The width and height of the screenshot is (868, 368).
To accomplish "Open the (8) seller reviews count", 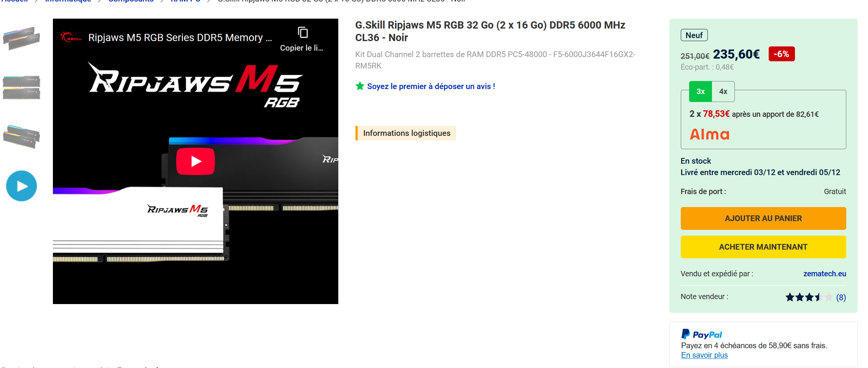I will (x=841, y=297).
